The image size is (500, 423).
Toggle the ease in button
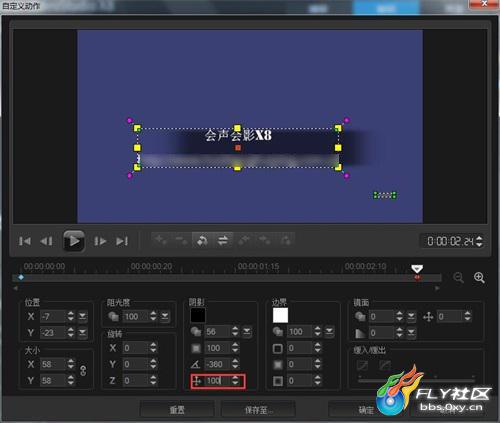tap(362, 366)
